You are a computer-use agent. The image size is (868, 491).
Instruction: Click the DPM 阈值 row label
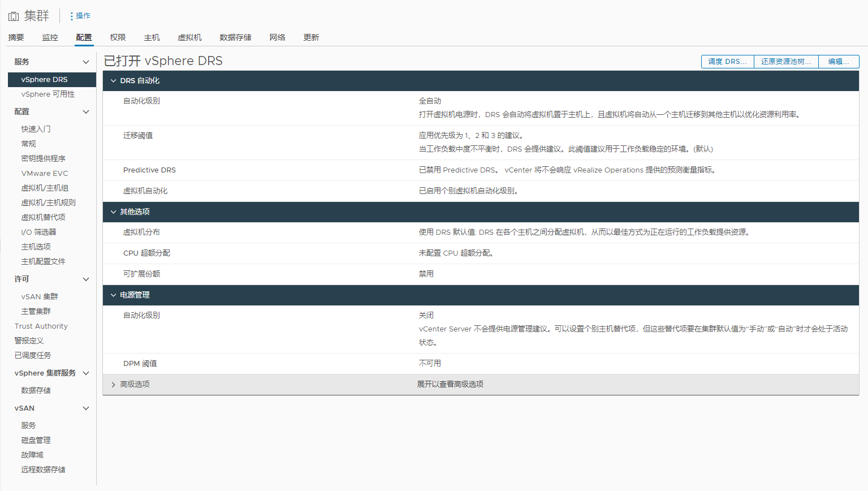(140, 364)
